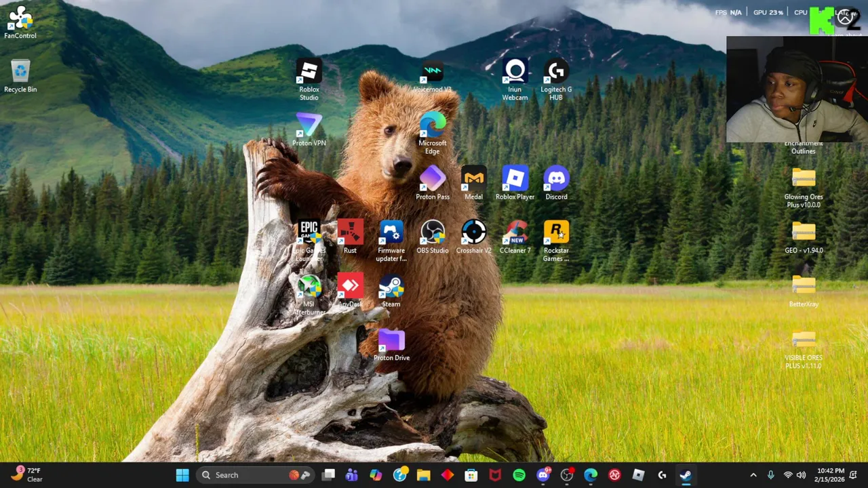Open Microsoft Edge from the taskbar
This screenshot has height=488, width=868.
click(x=591, y=475)
